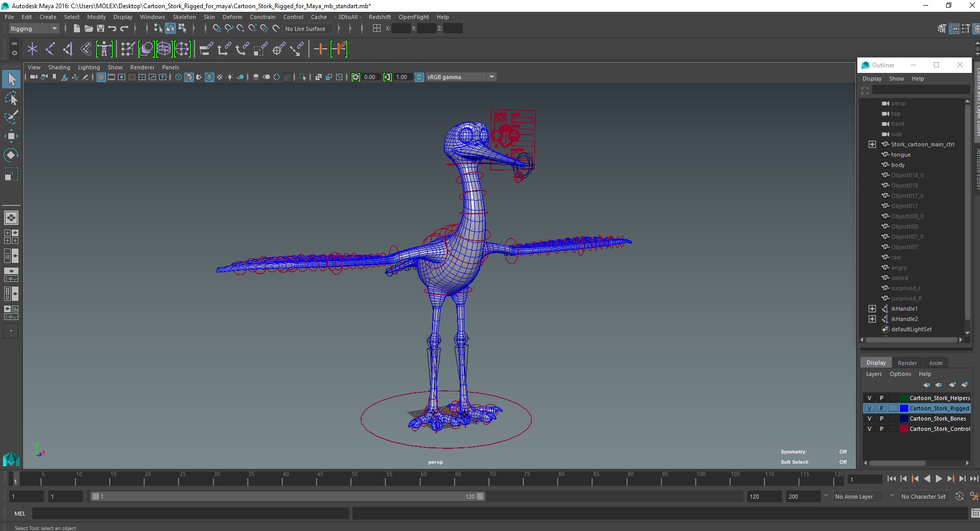The image size is (980, 531).
Task: Click color swatch of Cartoon_Stork_Control layer
Action: click(x=904, y=429)
